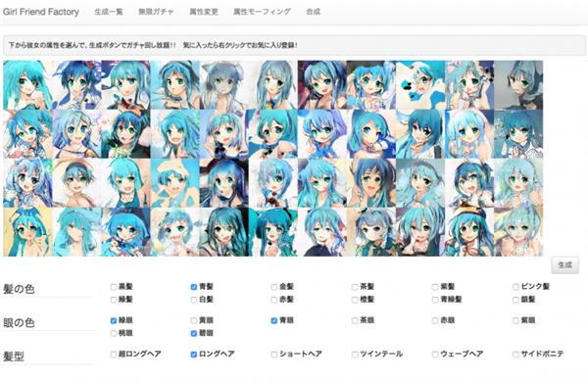Select the bottom-right generated girl thumbnail
The image size is (588, 384).
point(518,232)
